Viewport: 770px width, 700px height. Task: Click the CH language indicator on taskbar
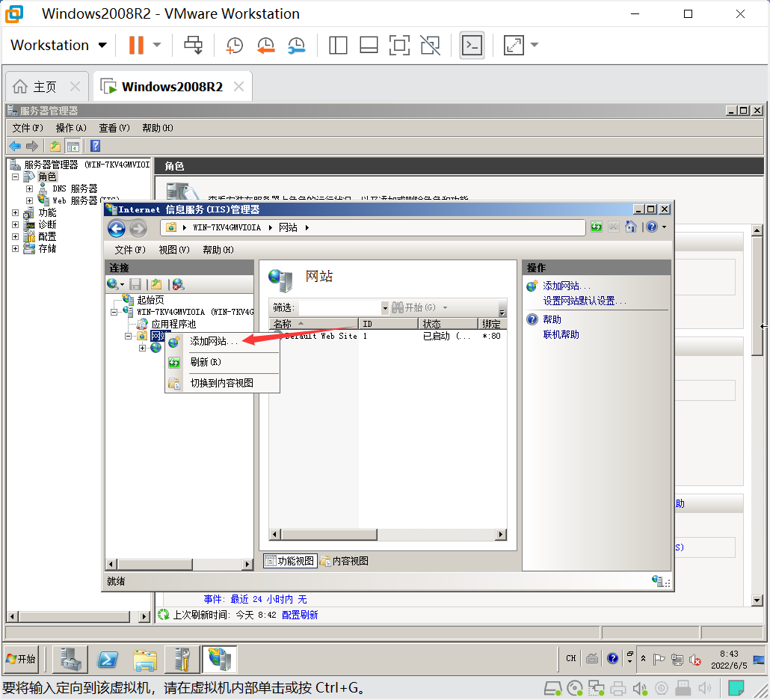pos(570,659)
